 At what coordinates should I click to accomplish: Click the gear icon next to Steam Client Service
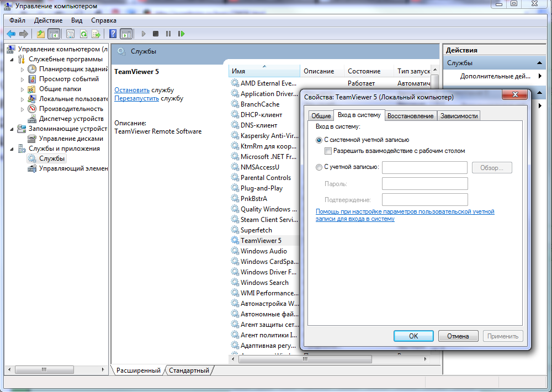click(235, 219)
